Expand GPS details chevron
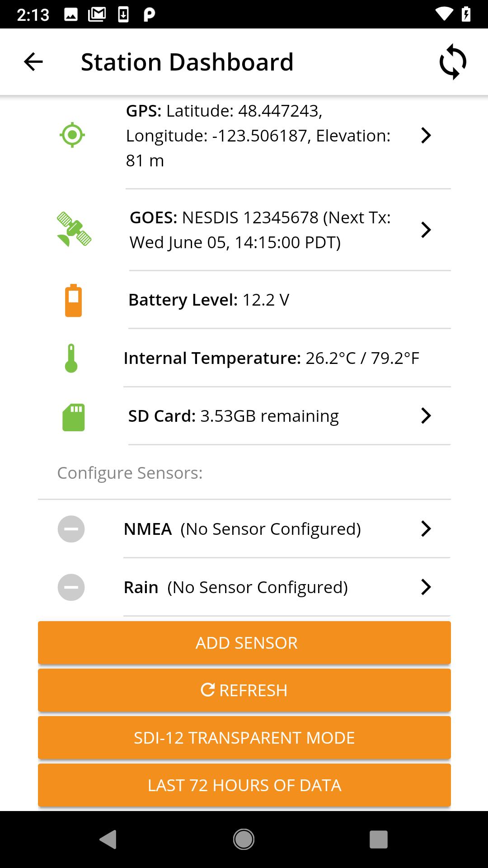The width and height of the screenshot is (488, 868). [x=426, y=135]
